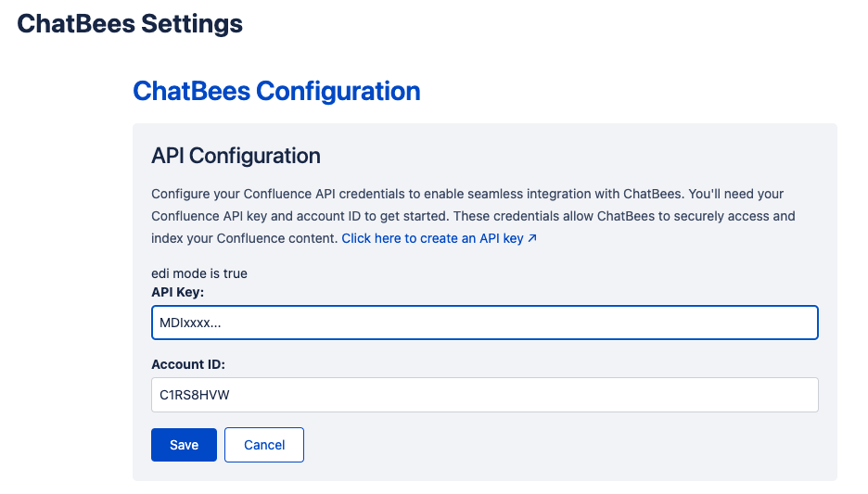Focus the API Key input field
This screenshot has height=494, width=868.
click(x=484, y=323)
